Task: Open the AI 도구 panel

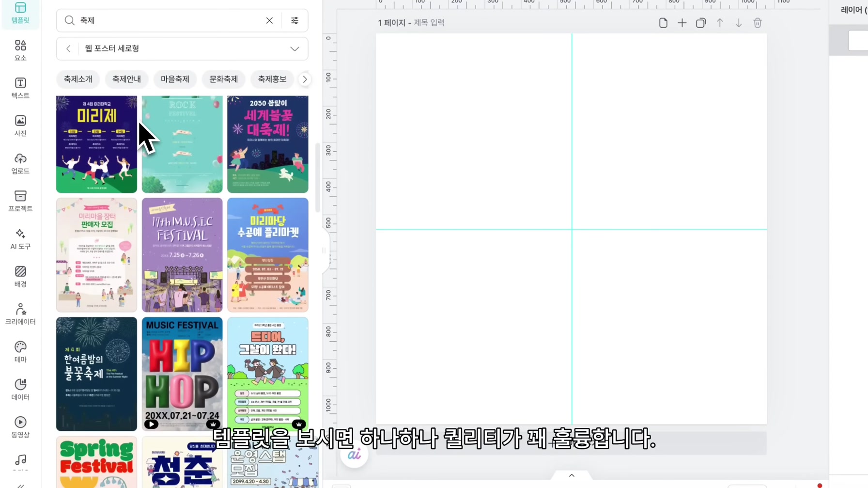Action: coord(20,239)
